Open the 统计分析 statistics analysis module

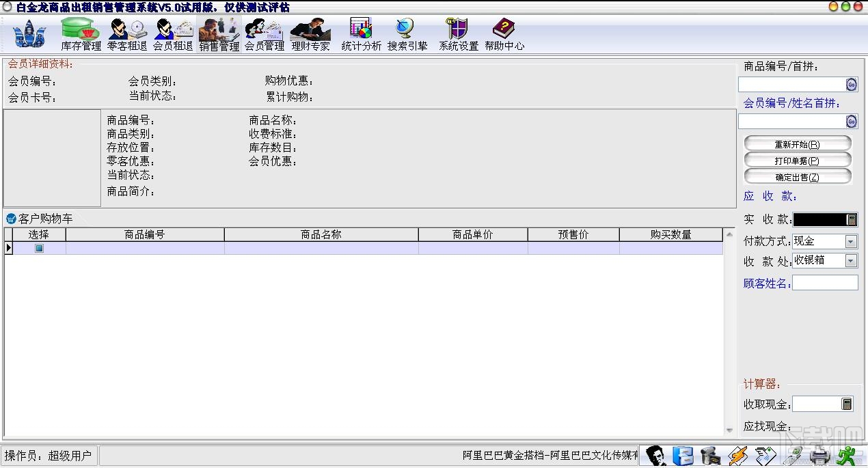pos(361,33)
